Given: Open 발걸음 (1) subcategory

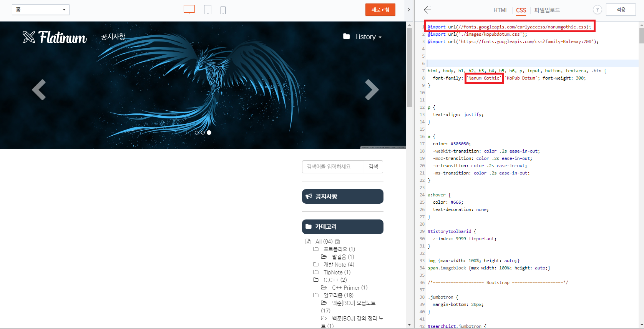Looking at the screenshot, I should point(343,257).
